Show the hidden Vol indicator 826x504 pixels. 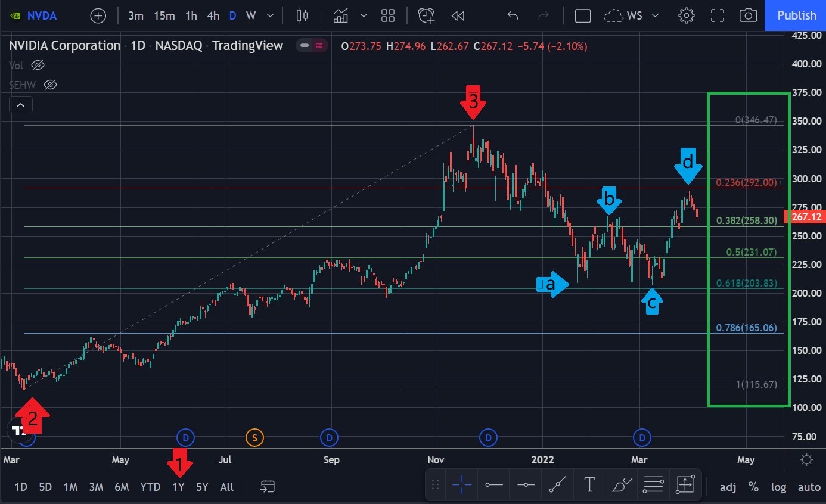click(x=38, y=65)
